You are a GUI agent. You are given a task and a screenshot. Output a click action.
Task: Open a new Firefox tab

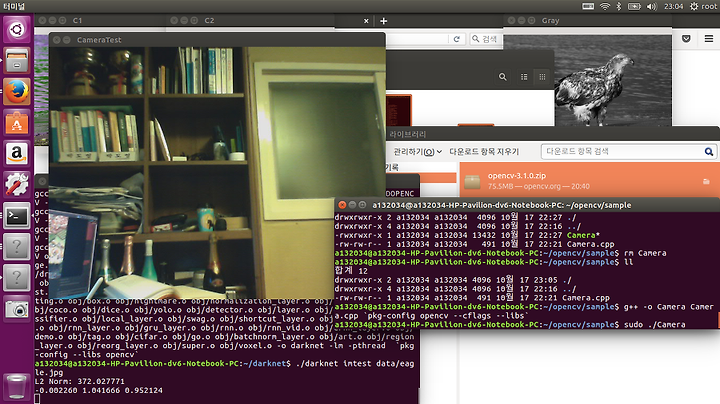tap(383, 21)
